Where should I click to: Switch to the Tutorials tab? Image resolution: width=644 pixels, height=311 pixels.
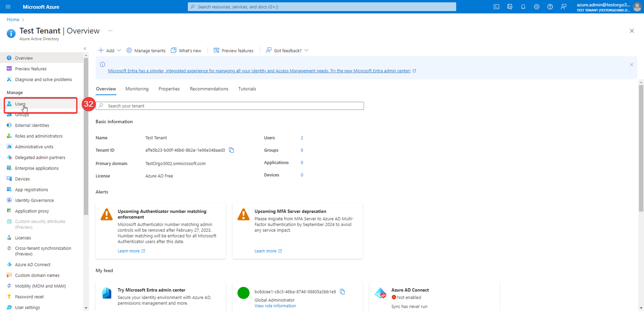(247, 89)
